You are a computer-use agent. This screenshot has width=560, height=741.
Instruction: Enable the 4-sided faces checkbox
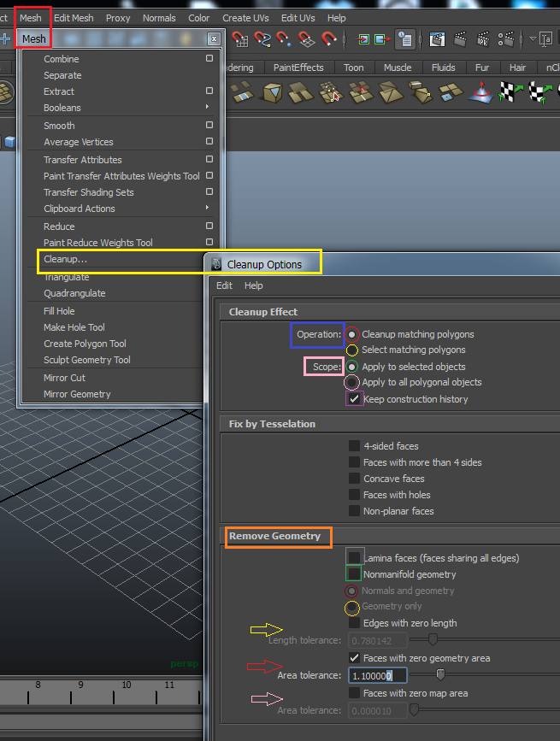[354, 445]
